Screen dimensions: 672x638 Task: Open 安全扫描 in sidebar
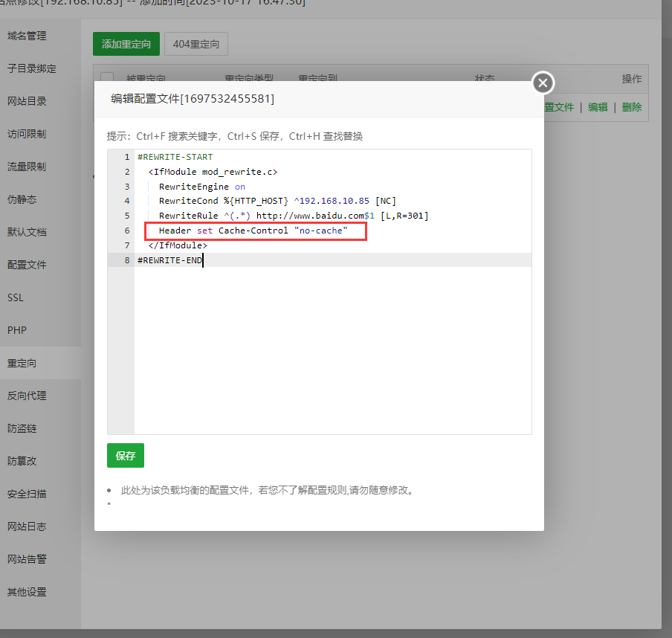pos(27,494)
